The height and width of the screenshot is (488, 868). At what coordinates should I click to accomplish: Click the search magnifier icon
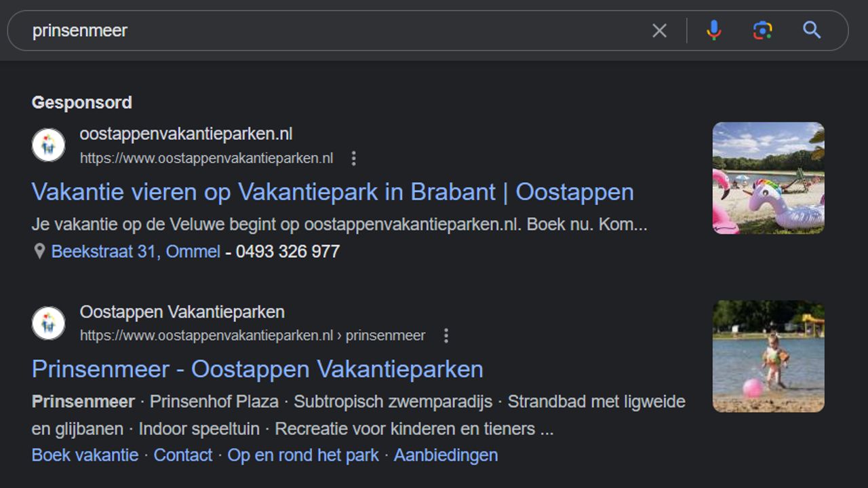[812, 30]
